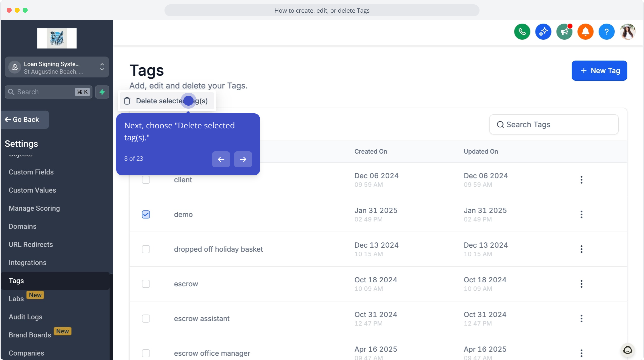Image resolution: width=644 pixels, height=360 pixels.
Task: Click the trash icon for deleting tags
Action: (x=127, y=101)
